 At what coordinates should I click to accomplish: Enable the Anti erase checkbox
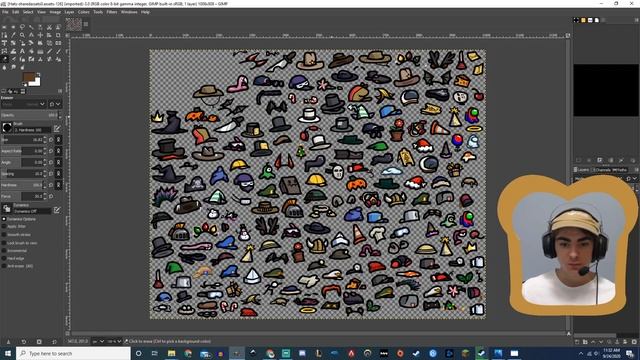[x=4, y=266]
